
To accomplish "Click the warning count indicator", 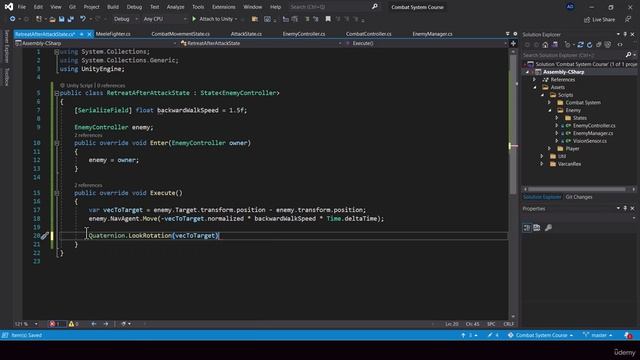I will click(73, 324).
